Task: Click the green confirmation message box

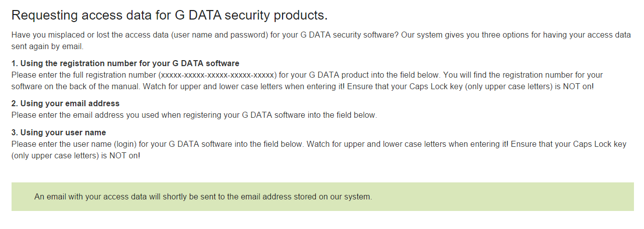Action: point(322,196)
